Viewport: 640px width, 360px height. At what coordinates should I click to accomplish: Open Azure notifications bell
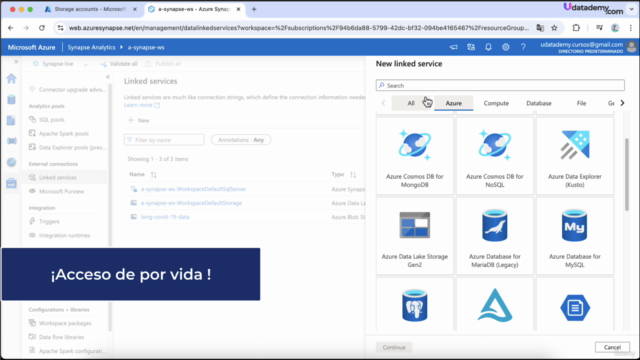pos(488,47)
